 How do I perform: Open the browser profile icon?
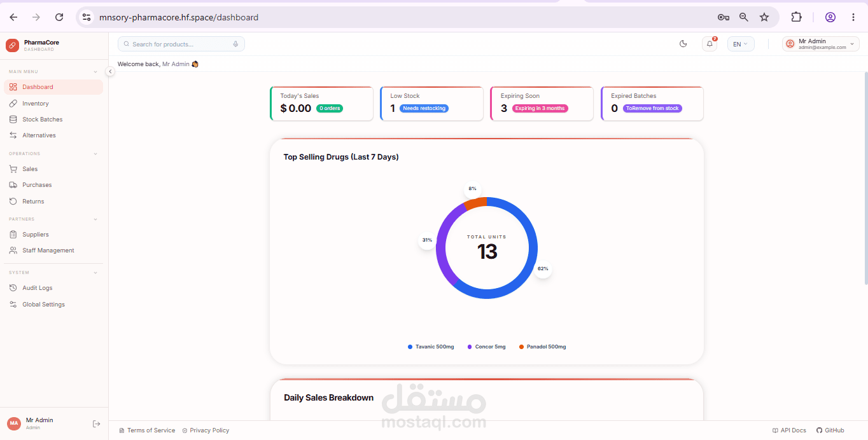click(830, 17)
